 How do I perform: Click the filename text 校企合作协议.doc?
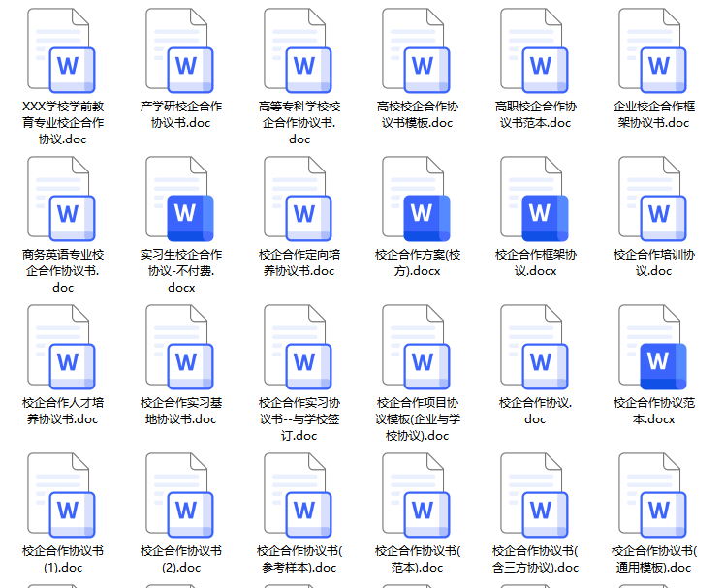(536, 411)
